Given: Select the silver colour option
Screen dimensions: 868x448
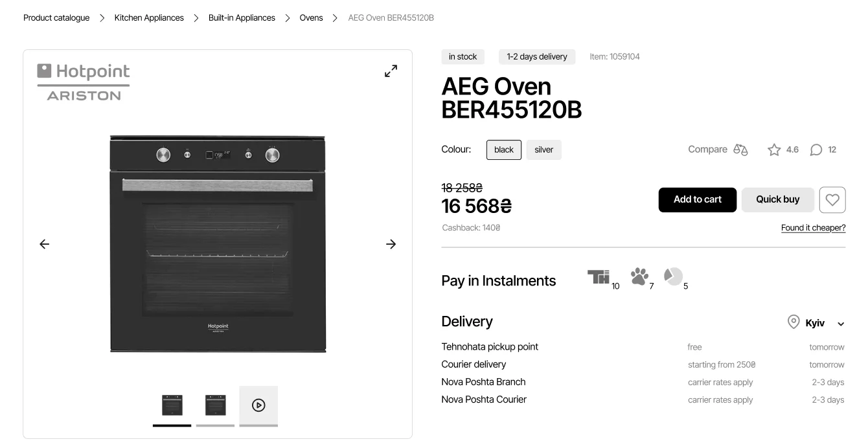Looking at the screenshot, I should (543, 150).
